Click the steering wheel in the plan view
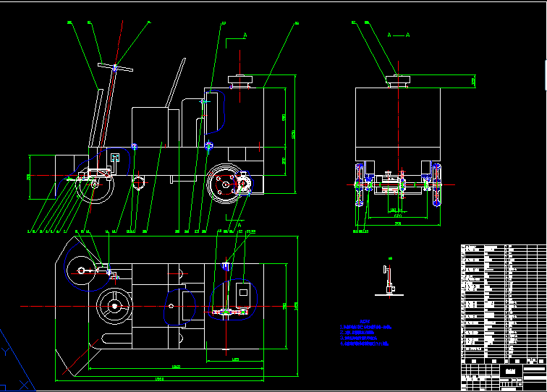Viewport: 547px width, 392px height. (x=114, y=307)
